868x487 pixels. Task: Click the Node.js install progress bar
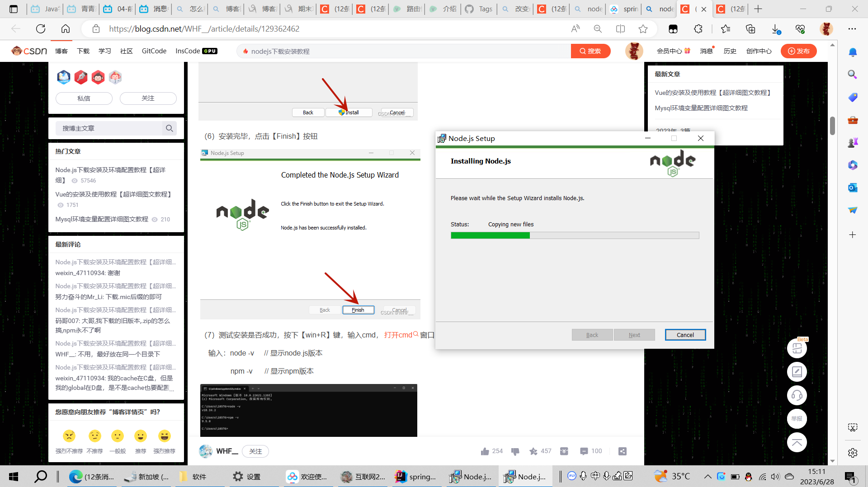(574, 235)
